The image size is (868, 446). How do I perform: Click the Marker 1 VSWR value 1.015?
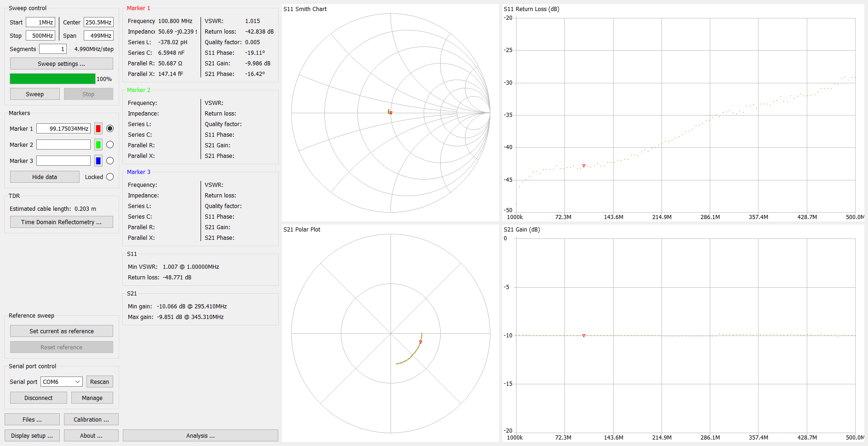coord(253,21)
